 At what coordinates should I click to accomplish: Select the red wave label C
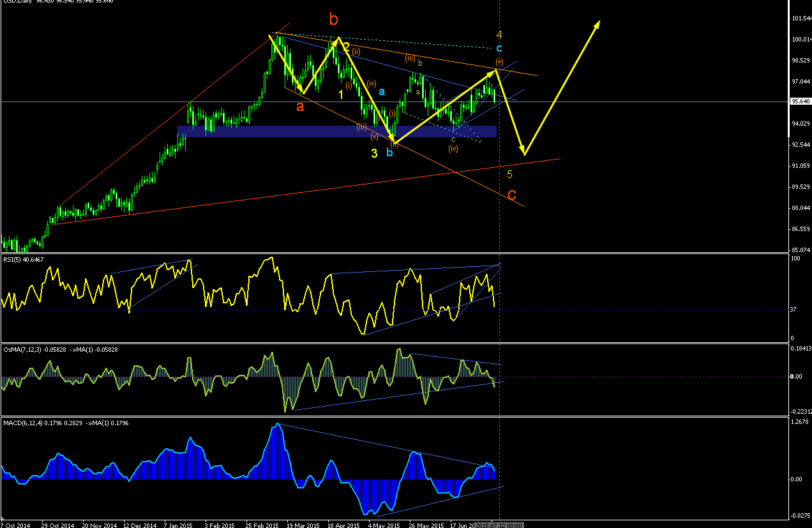pos(512,195)
